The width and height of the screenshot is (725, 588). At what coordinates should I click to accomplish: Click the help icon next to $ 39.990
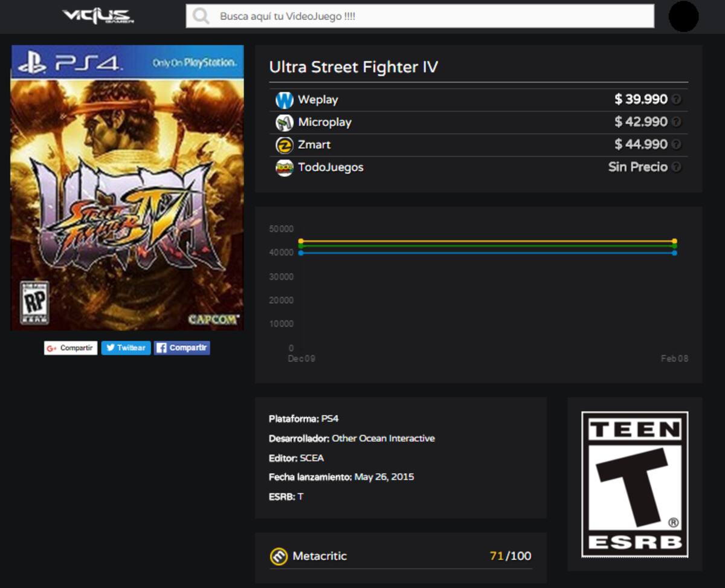(x=676, y=99)
